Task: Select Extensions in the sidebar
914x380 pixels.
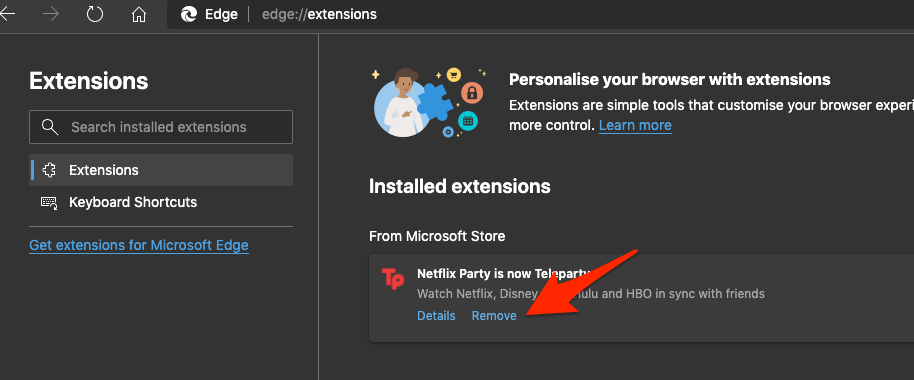Action: coord(161,170)
